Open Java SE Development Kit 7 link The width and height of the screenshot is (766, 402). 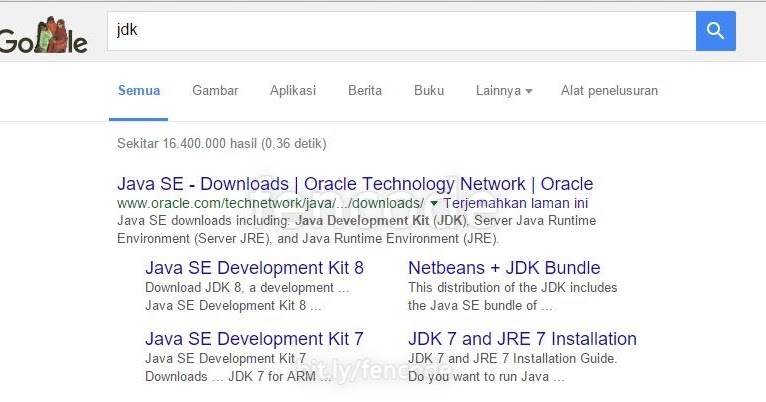[x=255, y=339]
